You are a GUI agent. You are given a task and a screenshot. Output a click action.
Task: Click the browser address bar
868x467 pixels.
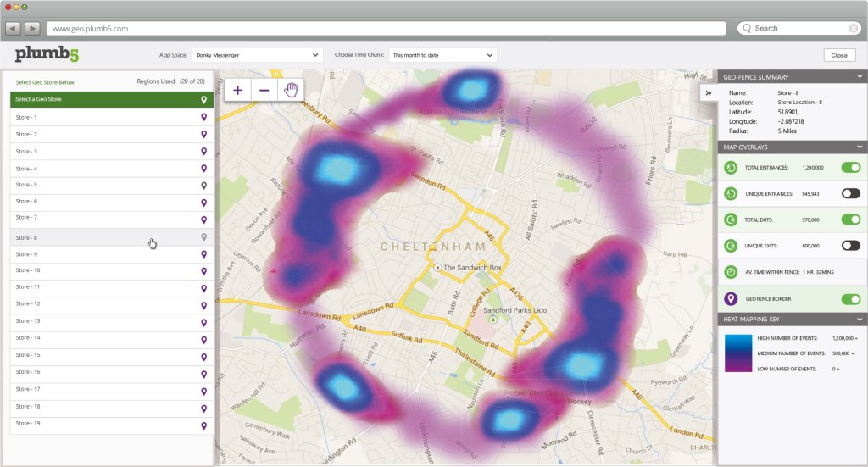click(386, 28)
